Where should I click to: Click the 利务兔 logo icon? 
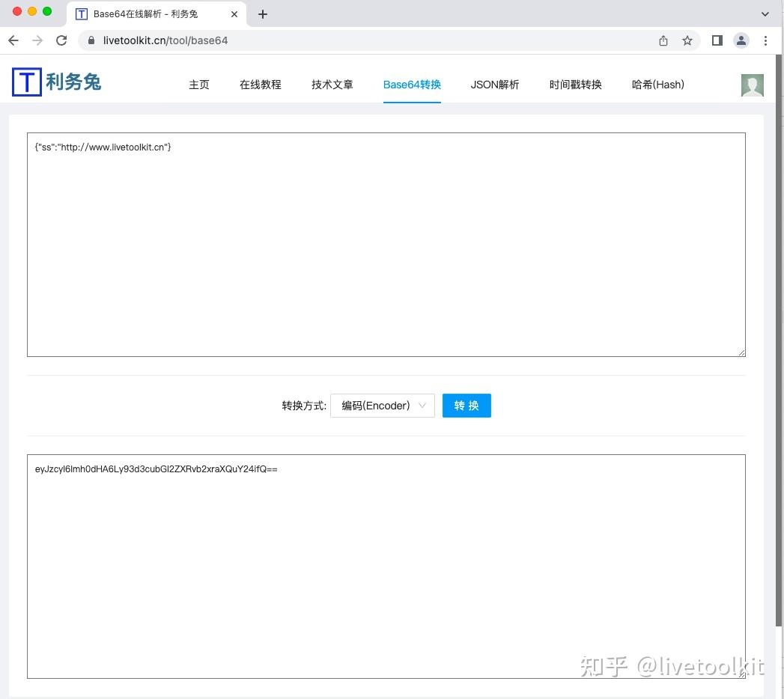26,82
